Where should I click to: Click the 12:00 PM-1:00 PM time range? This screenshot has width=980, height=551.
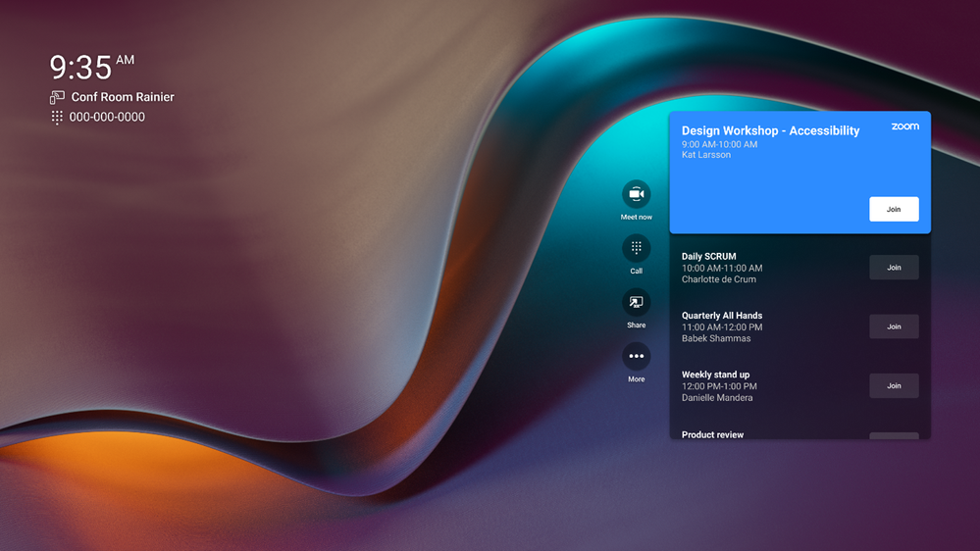click(719, 386)
